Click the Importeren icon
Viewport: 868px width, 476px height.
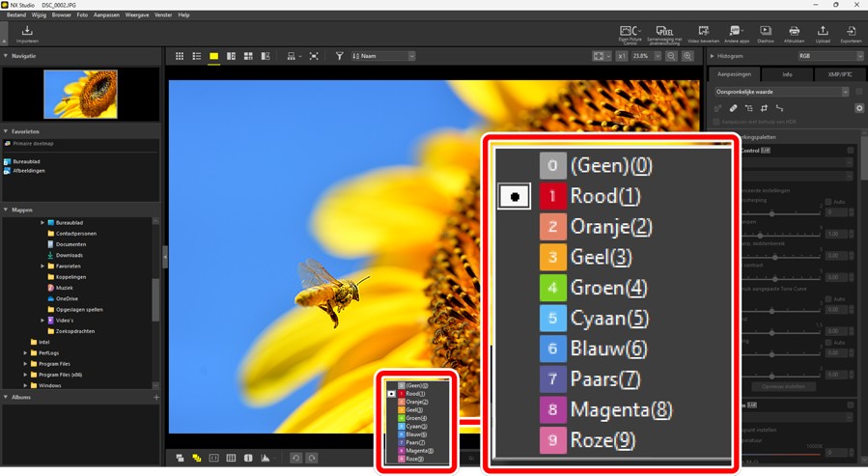[27, 34]
